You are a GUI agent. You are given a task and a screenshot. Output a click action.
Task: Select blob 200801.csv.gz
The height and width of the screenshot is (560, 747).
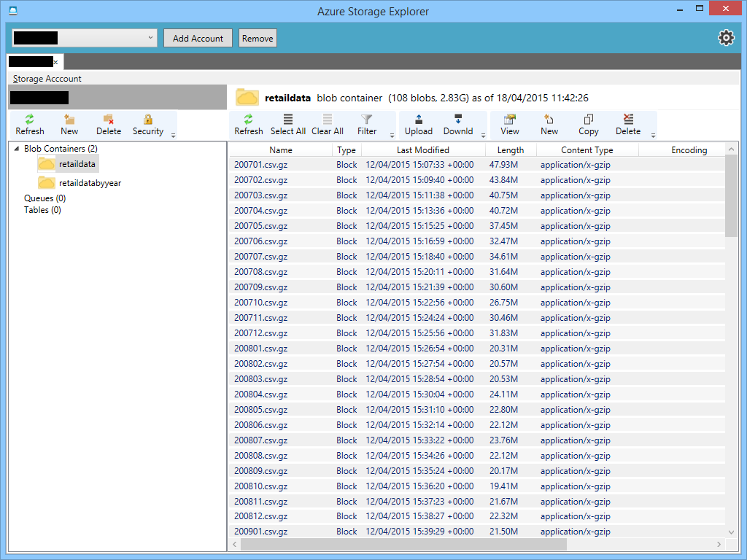477,348
